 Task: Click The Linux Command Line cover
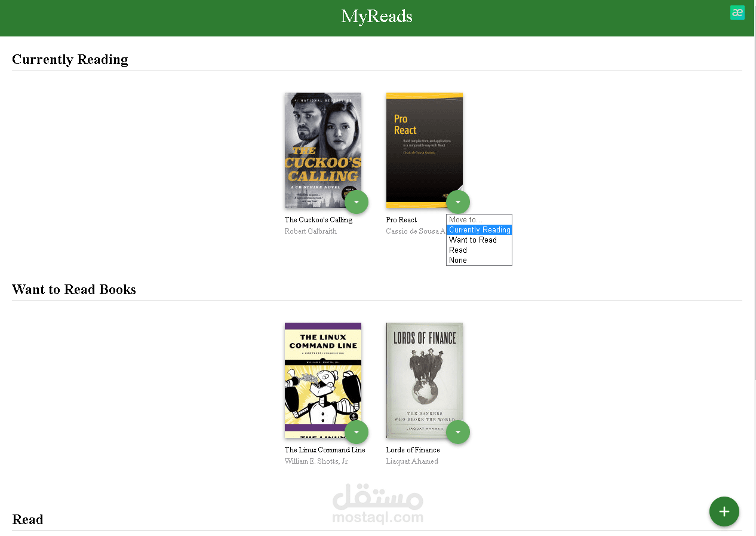[323, 381]
